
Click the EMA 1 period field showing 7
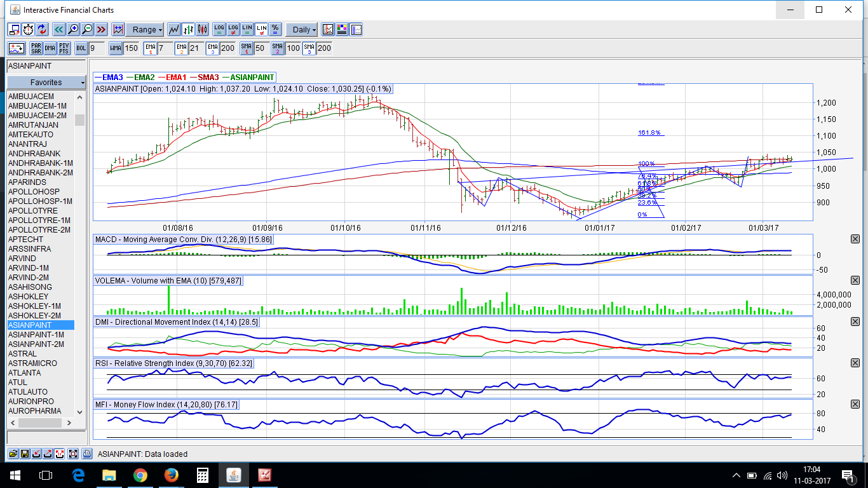165,48
